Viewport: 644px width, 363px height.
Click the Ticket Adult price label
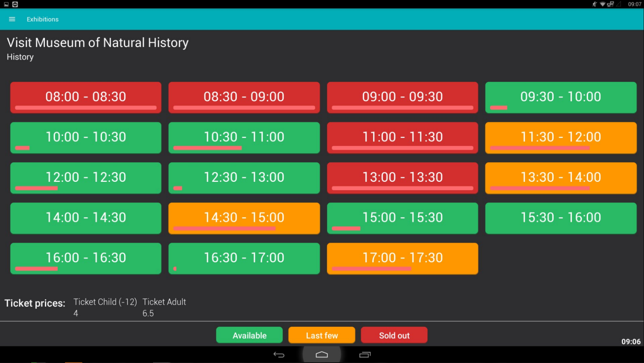(164, 302)
